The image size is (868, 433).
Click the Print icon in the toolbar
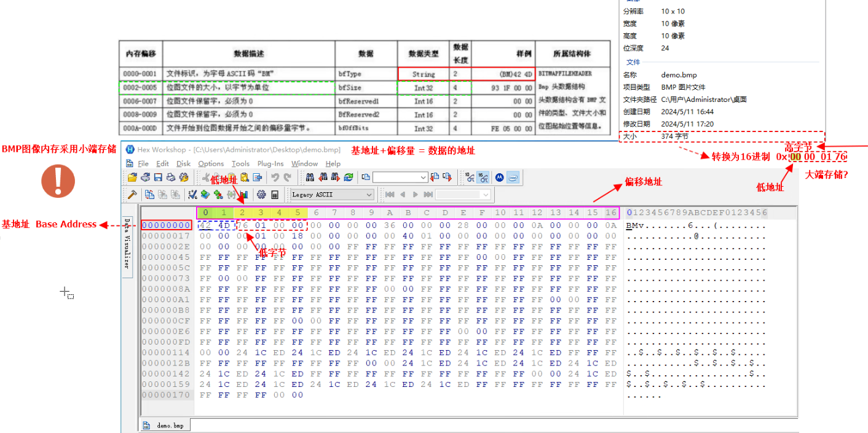[170, 177]
